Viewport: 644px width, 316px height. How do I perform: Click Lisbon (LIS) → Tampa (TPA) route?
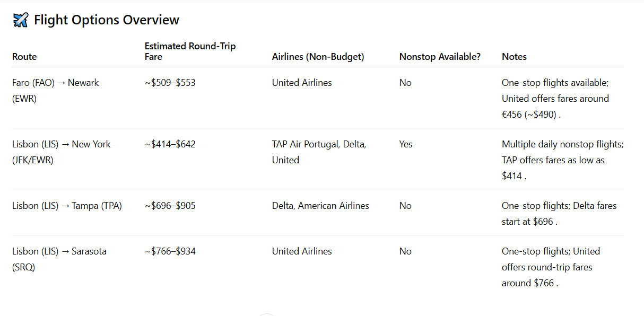tap(67, 206)
